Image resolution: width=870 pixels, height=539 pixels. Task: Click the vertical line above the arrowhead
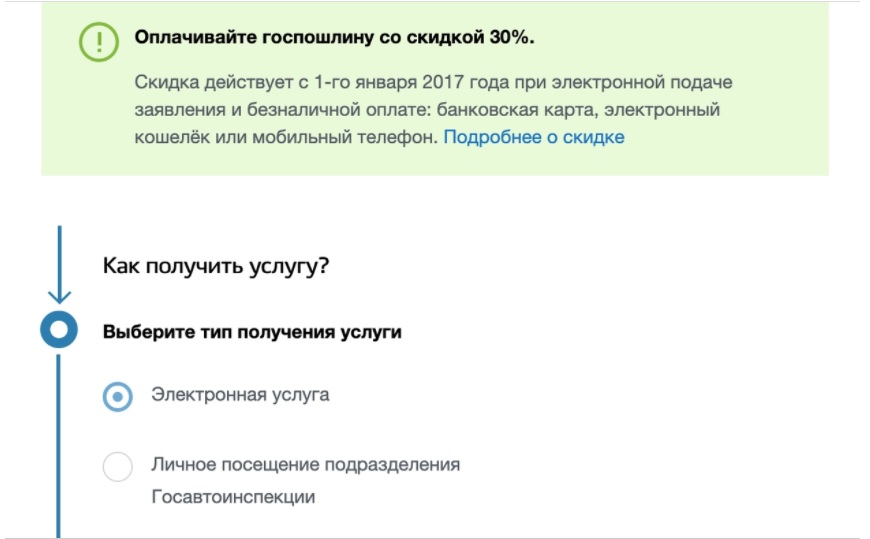(x=59, y=250)
